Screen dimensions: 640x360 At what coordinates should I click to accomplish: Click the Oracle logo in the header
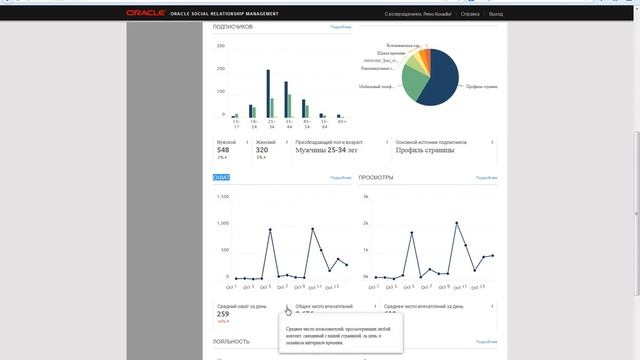click(145, 13)
